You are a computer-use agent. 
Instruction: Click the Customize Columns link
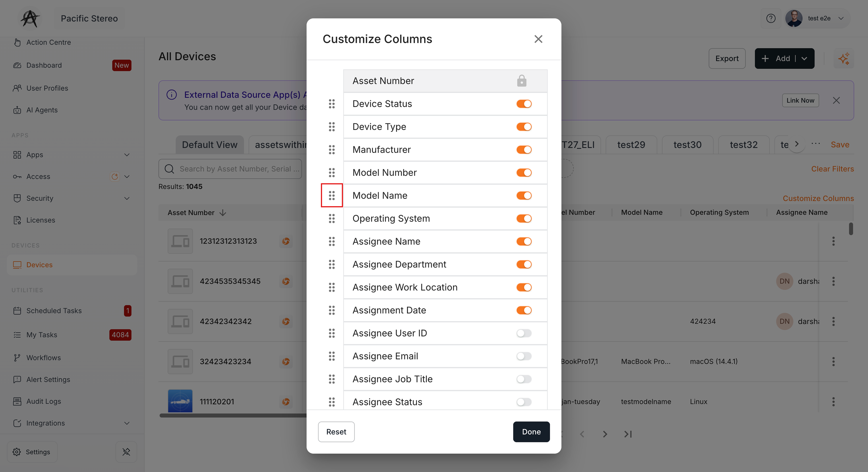(x=818, y=198)
